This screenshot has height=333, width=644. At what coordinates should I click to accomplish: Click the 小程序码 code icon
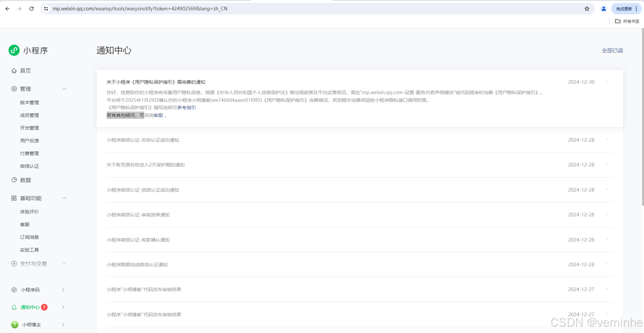tap(14, 290)
